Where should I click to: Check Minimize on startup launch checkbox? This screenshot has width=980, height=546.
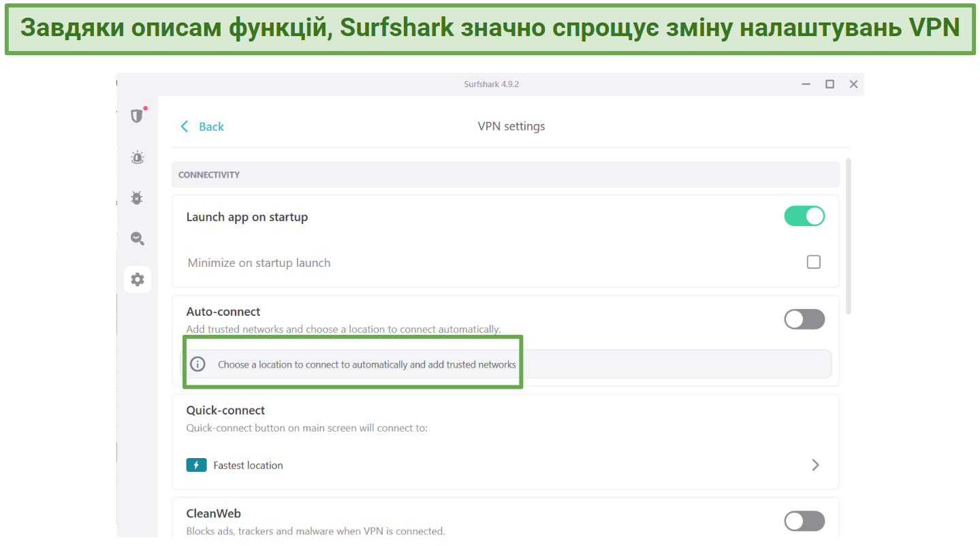point(813,262)
